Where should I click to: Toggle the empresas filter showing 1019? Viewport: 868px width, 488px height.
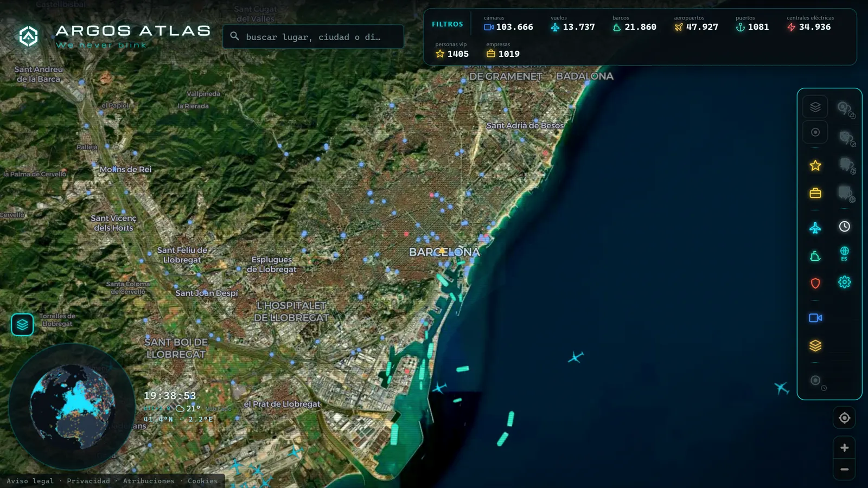point(503,50)
